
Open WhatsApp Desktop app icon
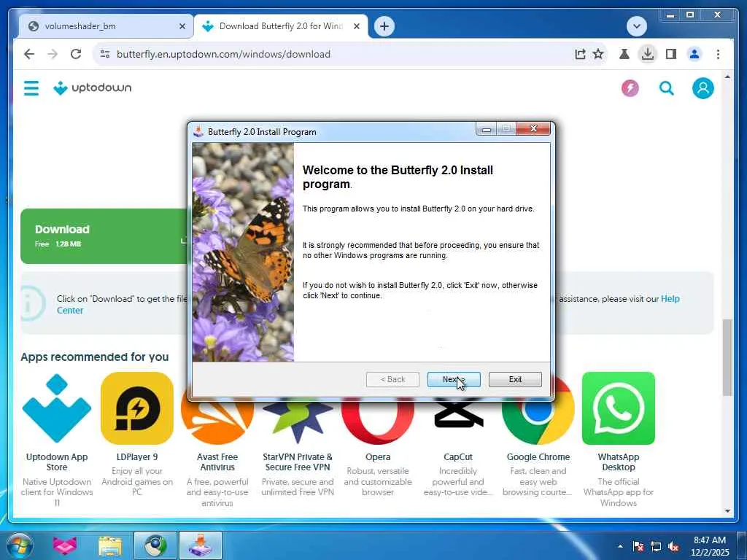point(619,408)
